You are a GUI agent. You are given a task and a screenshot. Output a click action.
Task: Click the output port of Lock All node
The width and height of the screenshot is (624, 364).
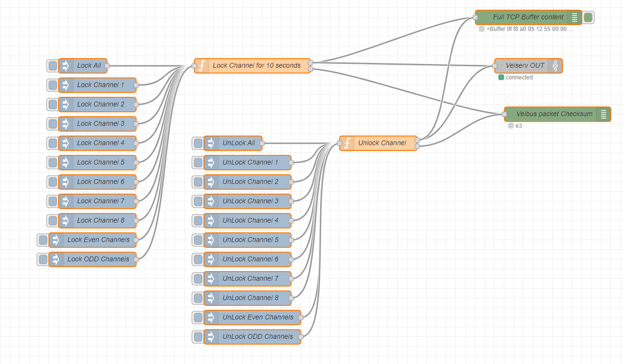pyautogui.click(x=107, y=66)
